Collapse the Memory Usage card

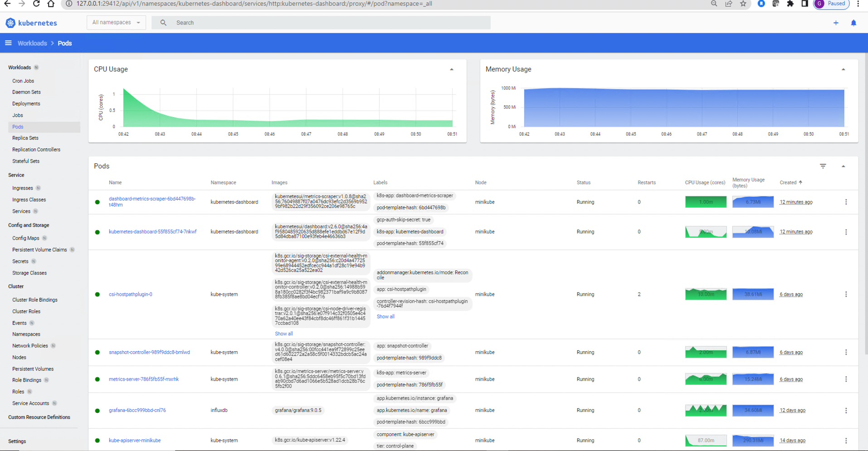(x=843, y=69)
